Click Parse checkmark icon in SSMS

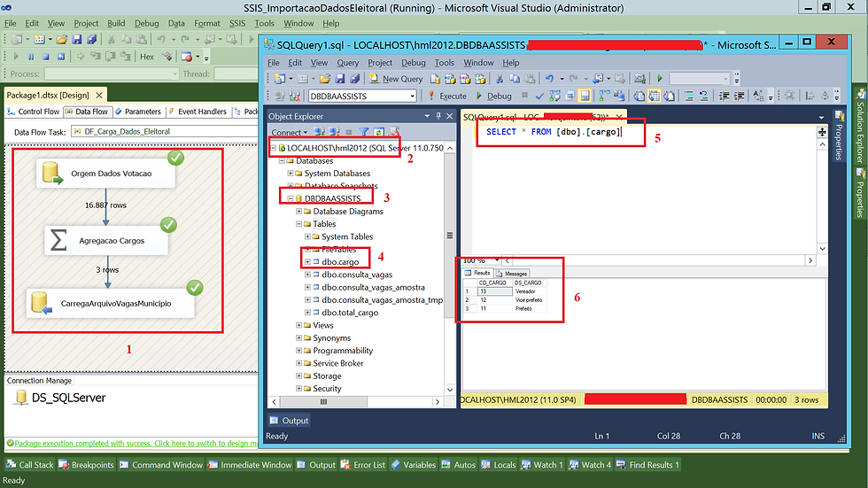pyautogui.click(x=539, y=97)
